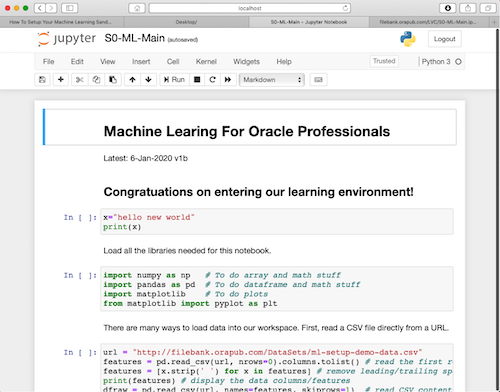Screen dimensions: 500x392
Task: Go forward with Safari's forward arrow
Action: tap(51, 8)
